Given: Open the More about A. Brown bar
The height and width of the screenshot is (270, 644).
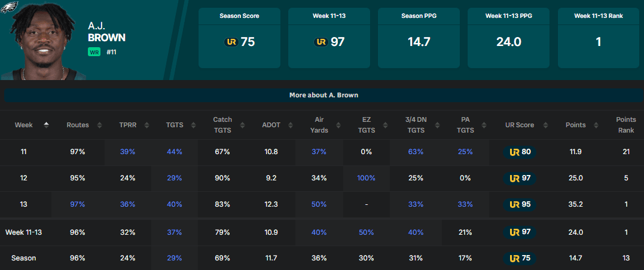Looking at the screenshot, I should coord(323,95).
